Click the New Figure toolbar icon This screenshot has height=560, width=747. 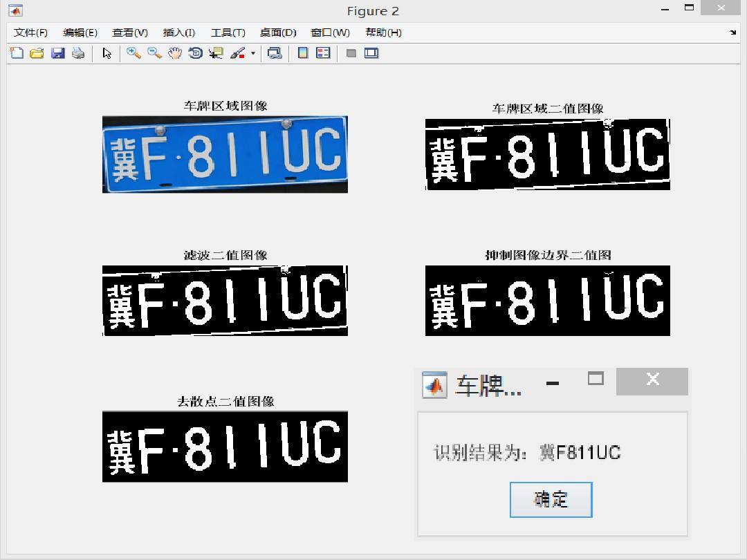[x=17, y=53]
